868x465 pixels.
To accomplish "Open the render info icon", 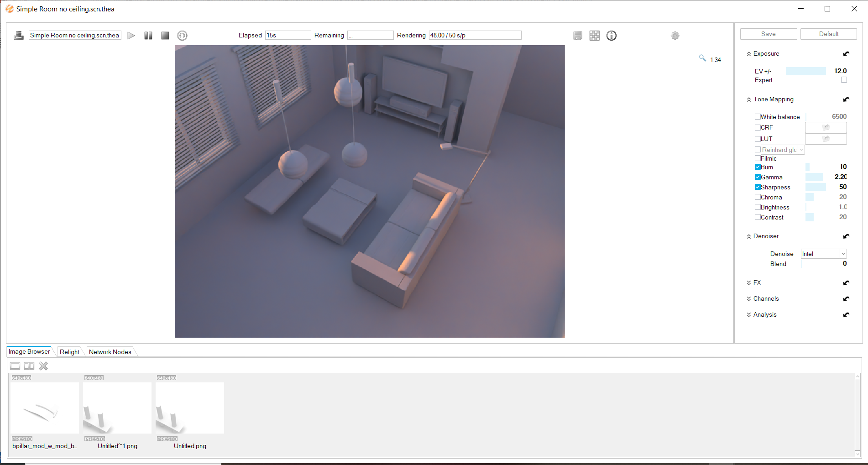I will coord(612,36).
